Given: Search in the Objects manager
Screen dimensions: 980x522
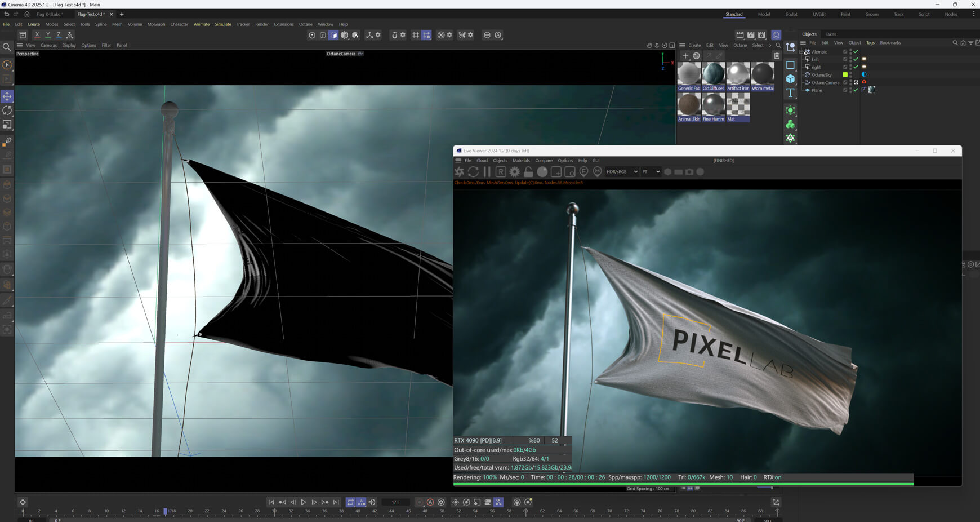Looking at the screenshot, I should point(955,43).
